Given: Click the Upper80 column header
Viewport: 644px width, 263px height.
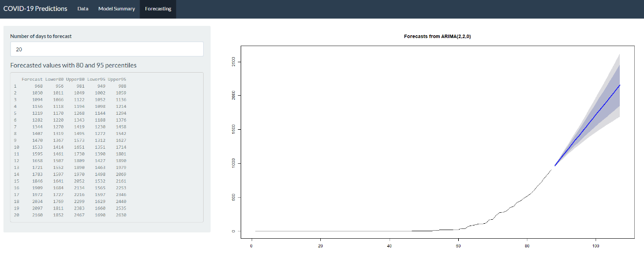Looking at the screenshot, I should [74, 79].
